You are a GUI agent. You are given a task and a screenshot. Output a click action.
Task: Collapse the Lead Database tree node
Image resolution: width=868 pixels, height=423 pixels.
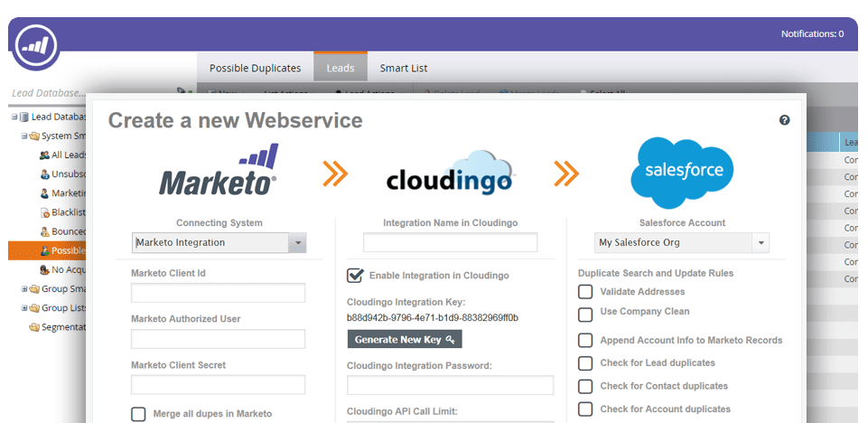tap(14, 117)
